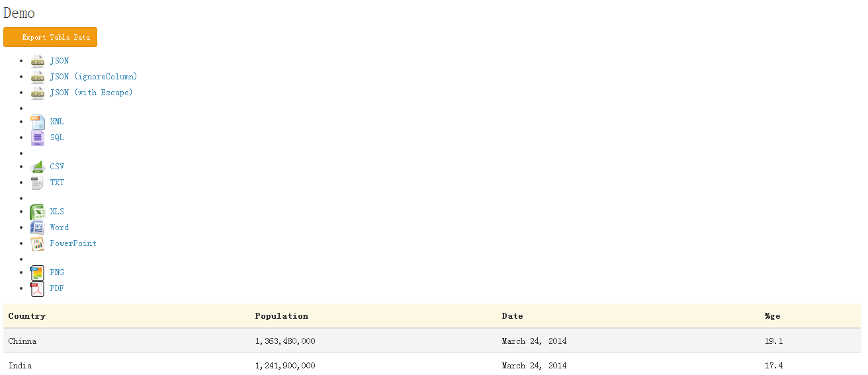This screenshot has width=868, height=375.
Task: Select the PowerPoint export link
Action: point(73,243)
